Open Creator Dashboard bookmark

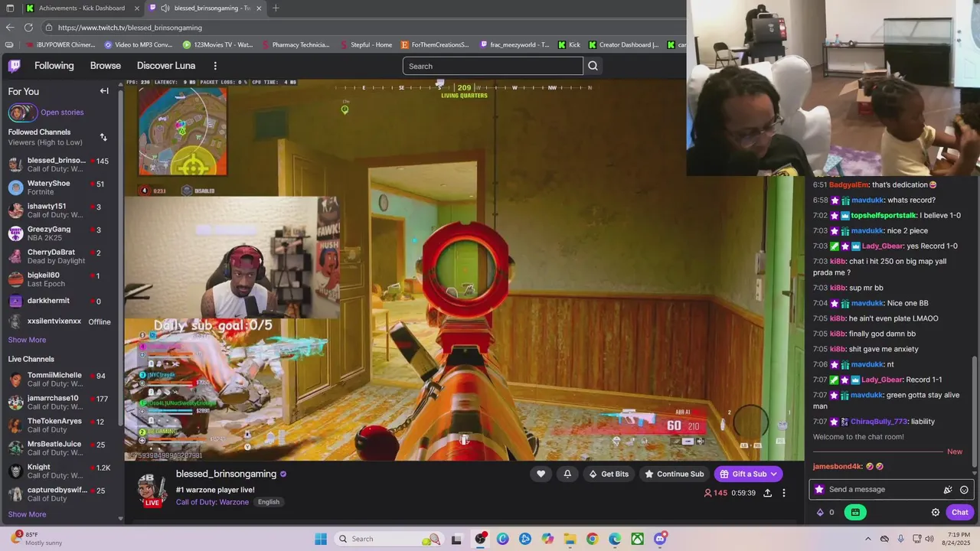(x=623, y=44)
